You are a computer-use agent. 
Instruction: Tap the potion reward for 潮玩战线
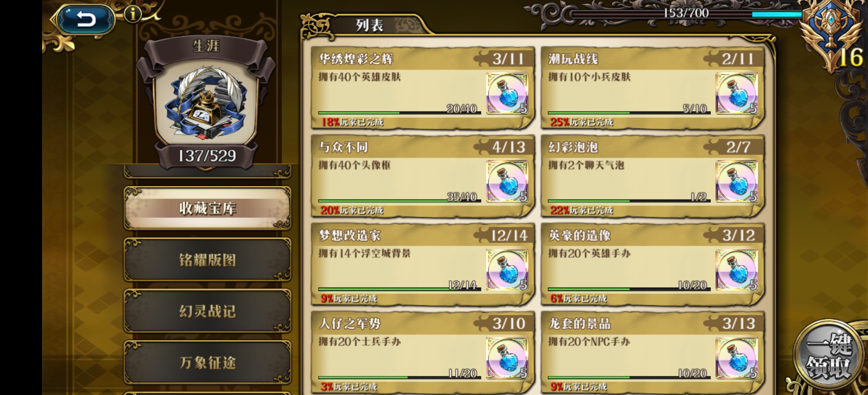coord(737,93)
